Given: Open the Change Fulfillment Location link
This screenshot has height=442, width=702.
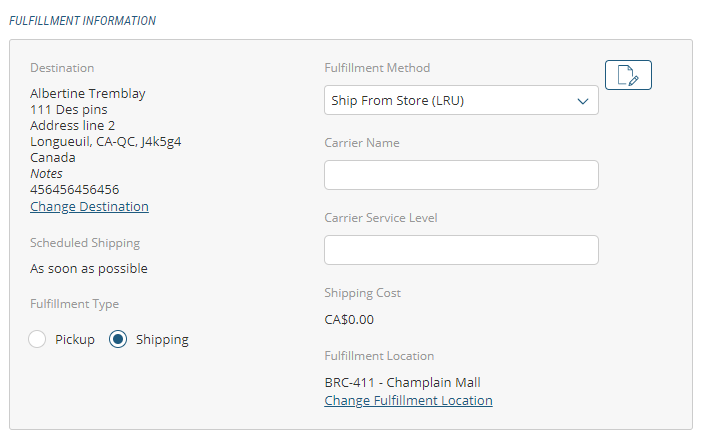Looking at the screenshot, I should [408, 400].
